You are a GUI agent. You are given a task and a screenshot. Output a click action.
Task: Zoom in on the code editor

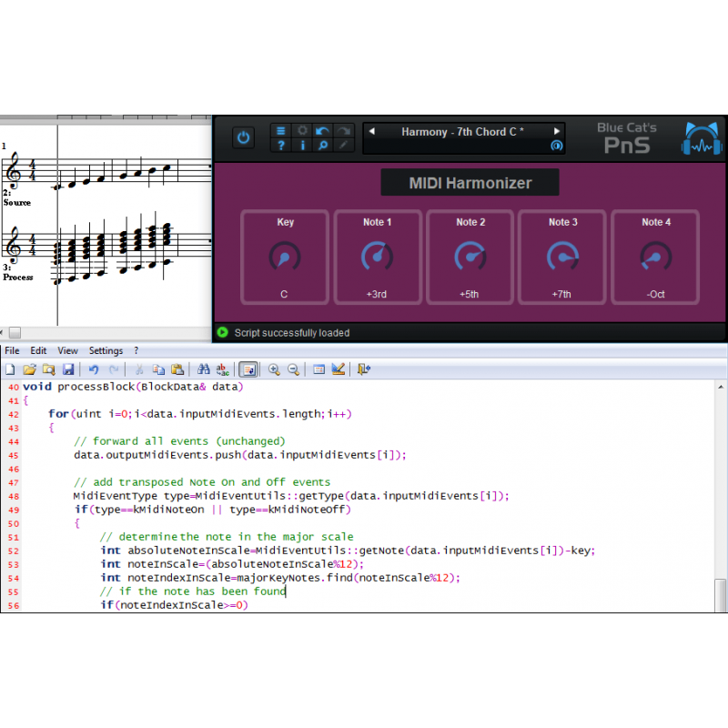[x=272, y=369]
